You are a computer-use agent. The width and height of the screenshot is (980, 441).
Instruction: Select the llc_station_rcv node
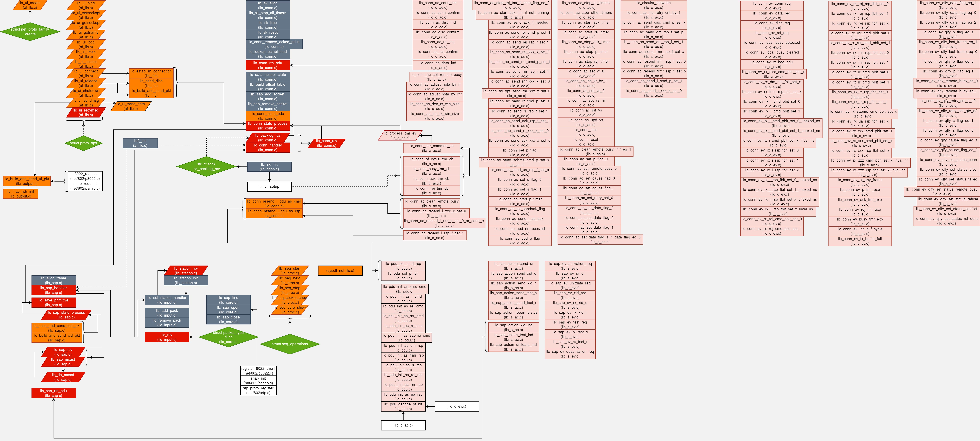tap(186, 271)
